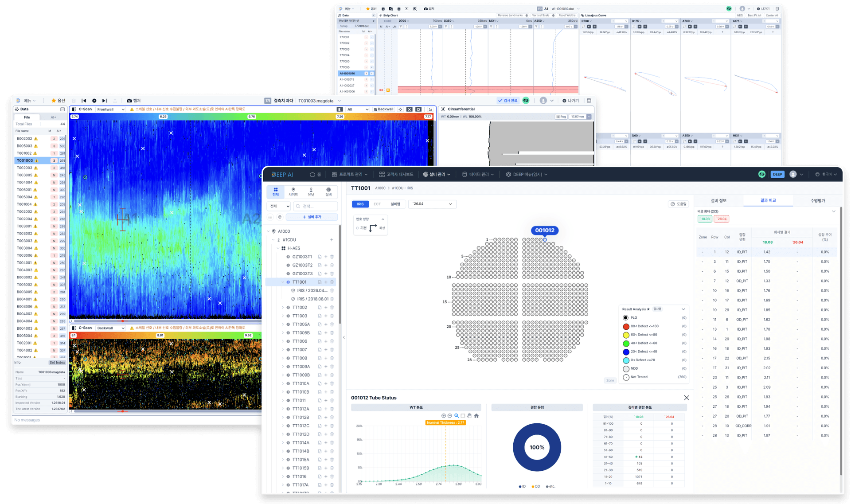Image resolution: width=851 pixels, height=504 pixels.
Task: Click the magnifier zoom icon on WT chart
Action: pyautogui.click(x=456, y=416)
